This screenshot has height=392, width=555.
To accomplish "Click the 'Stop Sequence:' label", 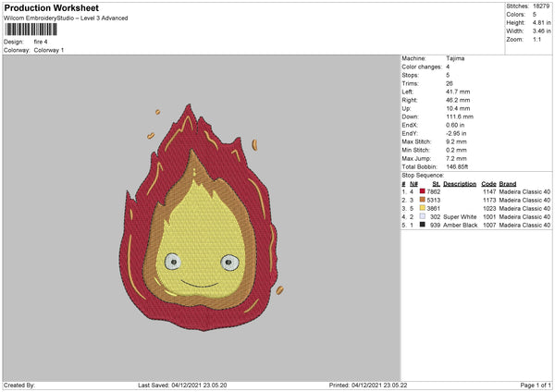I will 423,175.
